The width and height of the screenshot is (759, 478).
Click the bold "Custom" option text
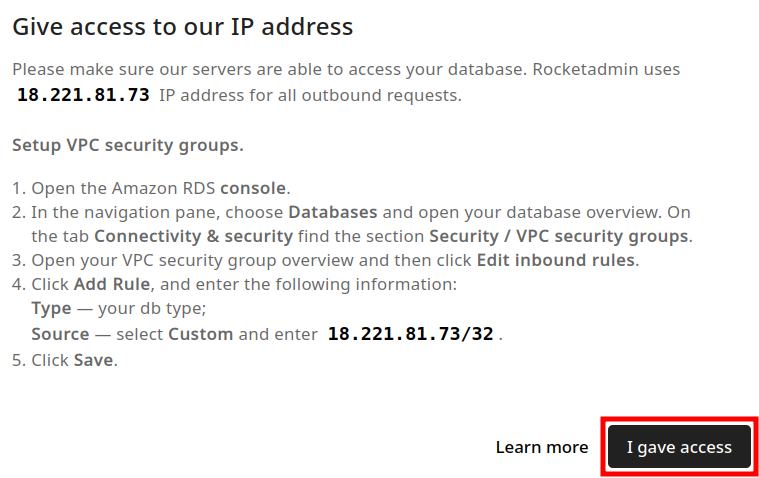200,334
